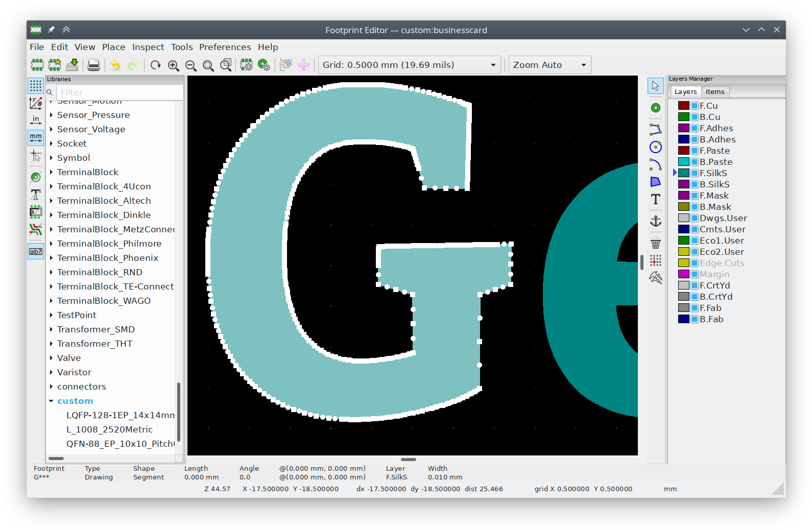Open the Zoom Auto dropdown
The image size is (812, 530).
(x=550, y=65)
